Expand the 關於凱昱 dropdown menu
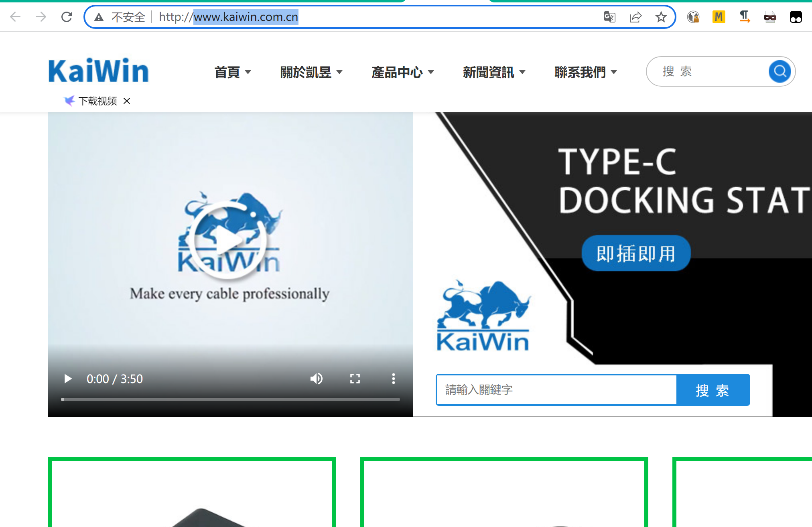 [x=311, y=72]
